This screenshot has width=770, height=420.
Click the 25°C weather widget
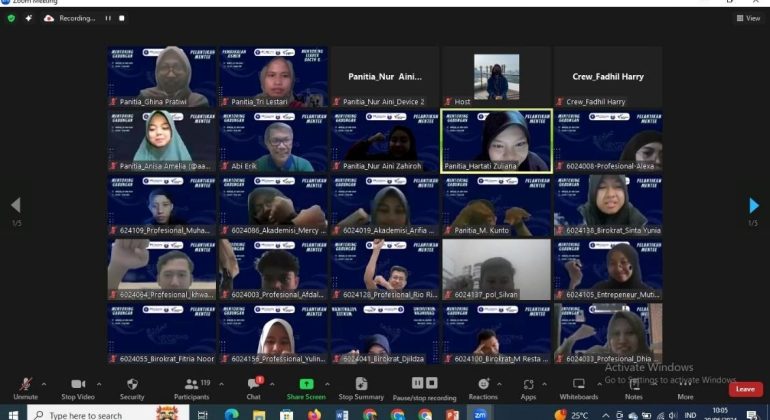571,415
